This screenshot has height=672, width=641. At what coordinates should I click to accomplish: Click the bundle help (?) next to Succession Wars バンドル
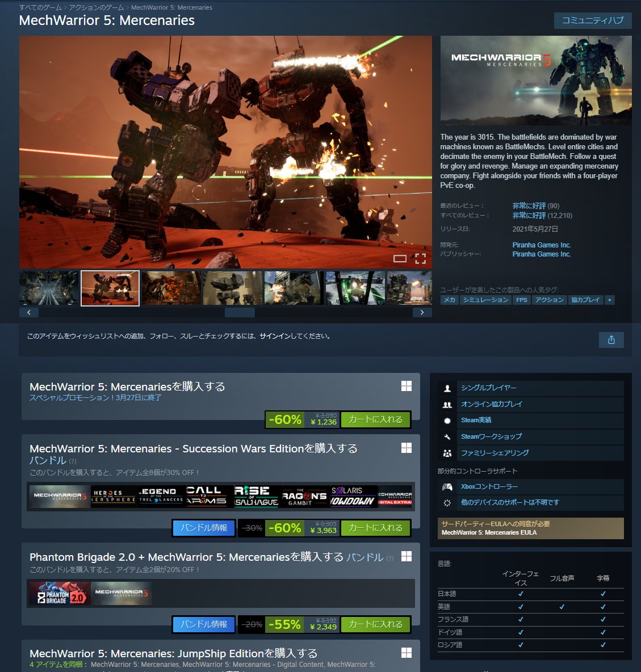[73, 461]
